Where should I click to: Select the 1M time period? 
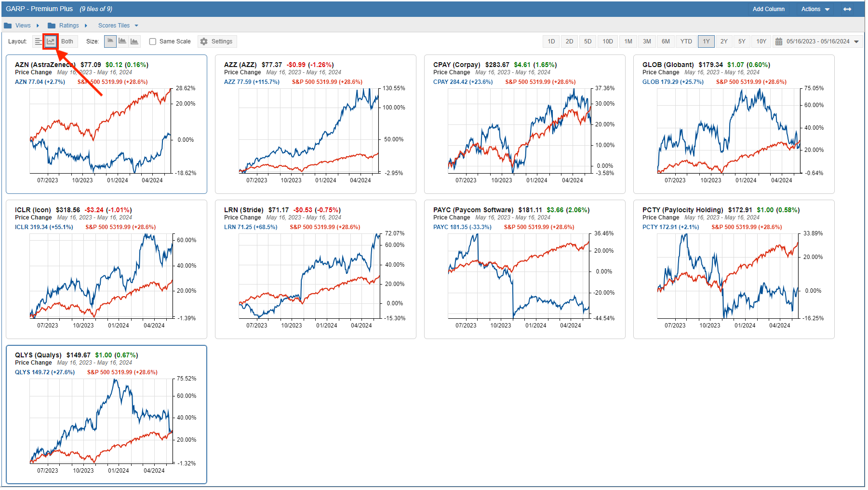[628, 41]
